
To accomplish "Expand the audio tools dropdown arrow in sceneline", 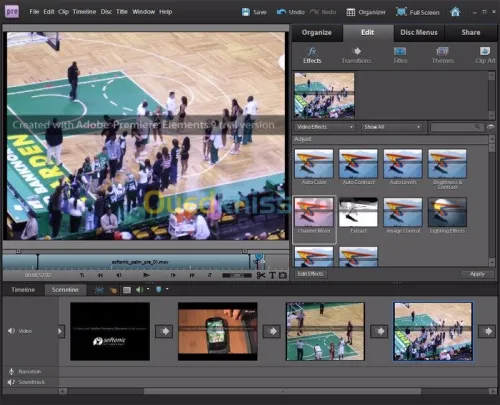I will pyautogui.click(x=148, y=289).
